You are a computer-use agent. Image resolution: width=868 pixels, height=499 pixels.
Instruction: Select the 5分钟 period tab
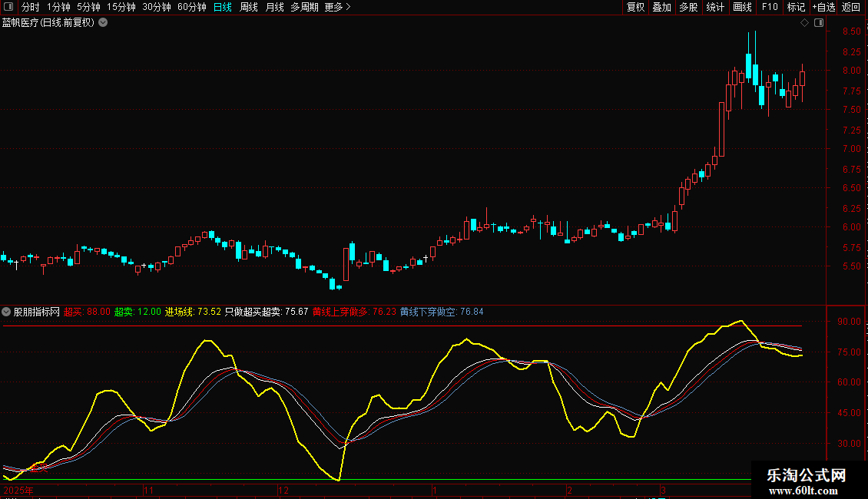(88, 7)
